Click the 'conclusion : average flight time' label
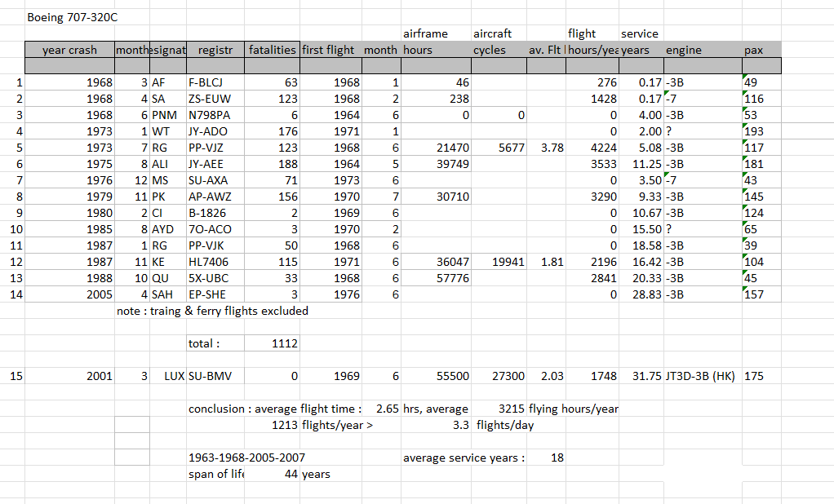The image size is (834, 504). (x=275, y=409)
